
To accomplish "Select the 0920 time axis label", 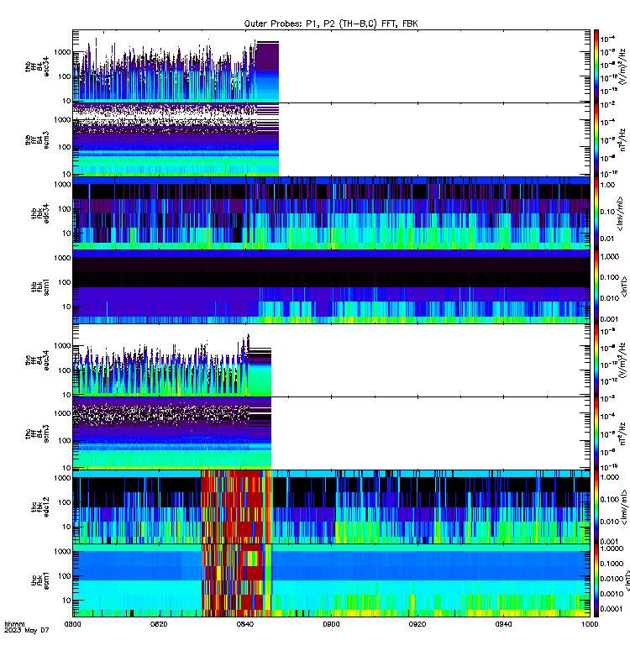I will pyautogui.click(x=417, y=624).
